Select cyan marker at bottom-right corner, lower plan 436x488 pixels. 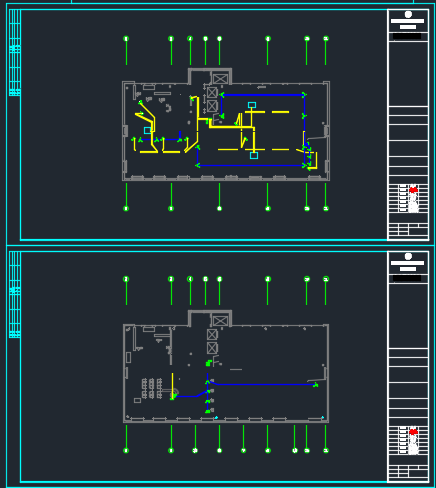[x=322, y=417]
